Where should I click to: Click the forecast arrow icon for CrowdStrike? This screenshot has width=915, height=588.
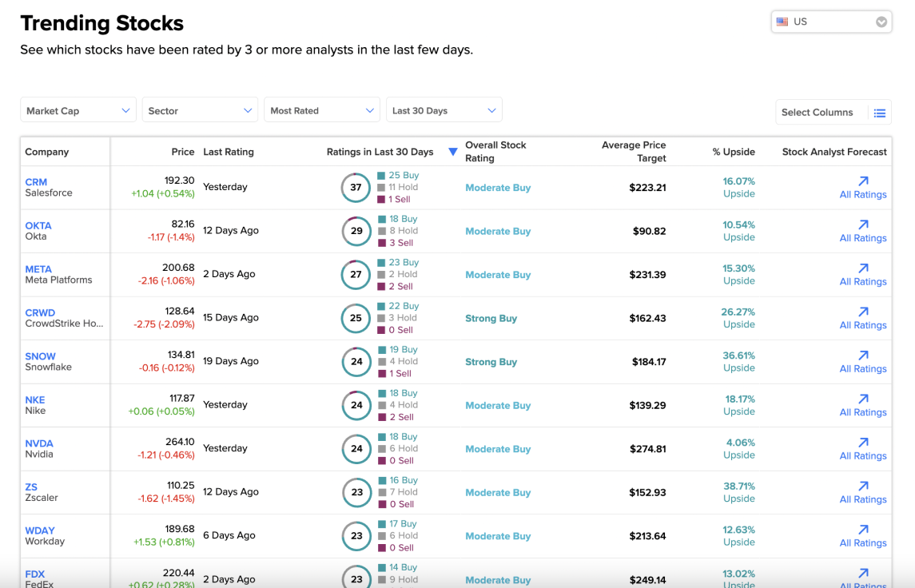(x=864, y=312)
